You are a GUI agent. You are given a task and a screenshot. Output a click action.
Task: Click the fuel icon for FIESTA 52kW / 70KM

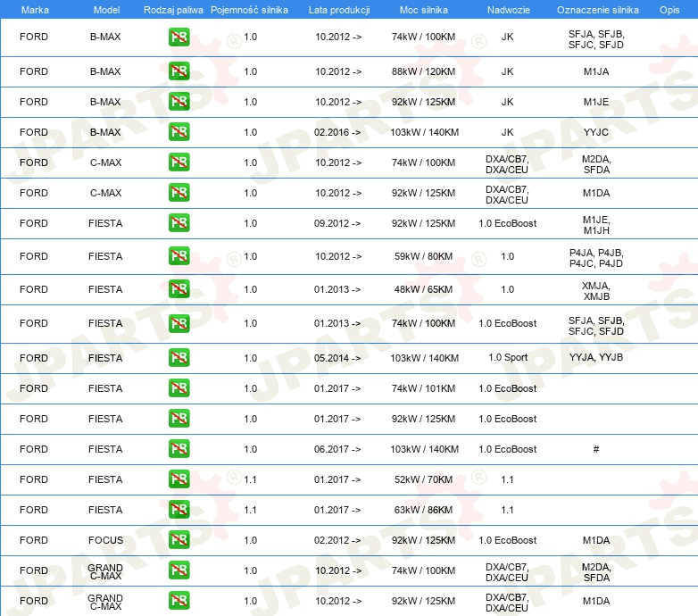pos(179,479)
